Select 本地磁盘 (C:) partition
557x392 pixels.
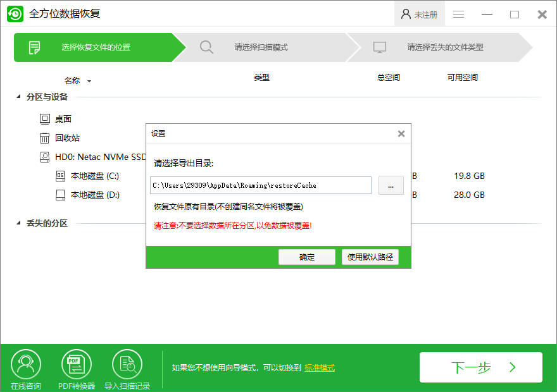coord(95,176)
